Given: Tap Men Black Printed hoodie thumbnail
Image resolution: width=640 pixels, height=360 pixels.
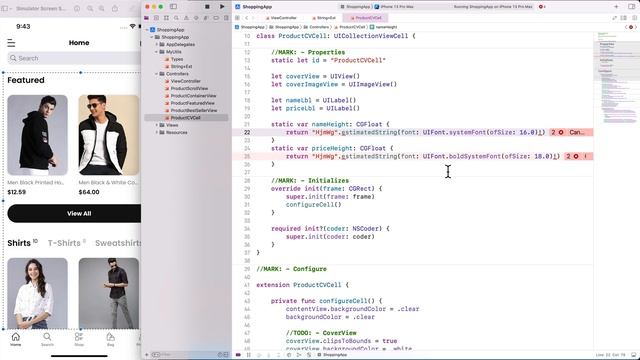Looking at the screenshot, I should pyautogui.click(x=38, y=135).
